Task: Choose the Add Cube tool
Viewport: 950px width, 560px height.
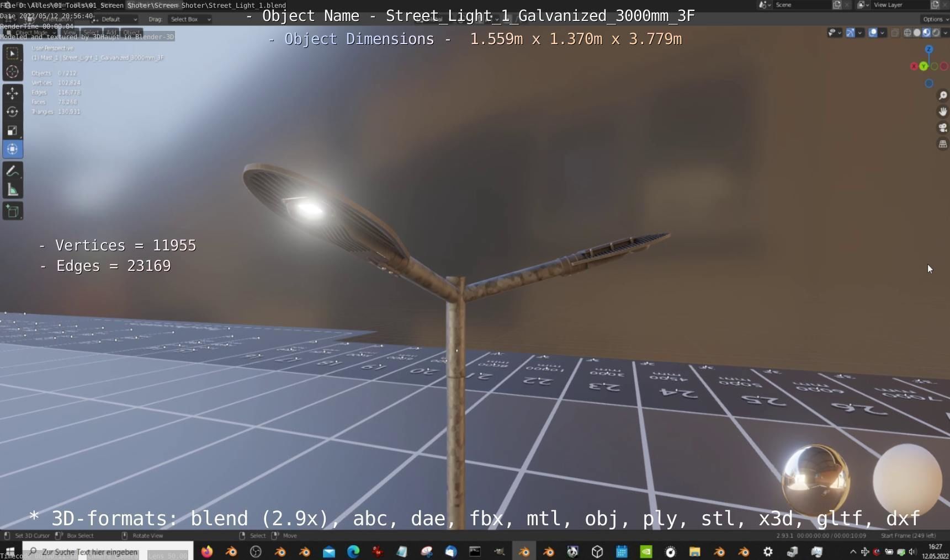Action: coord(12,212)
